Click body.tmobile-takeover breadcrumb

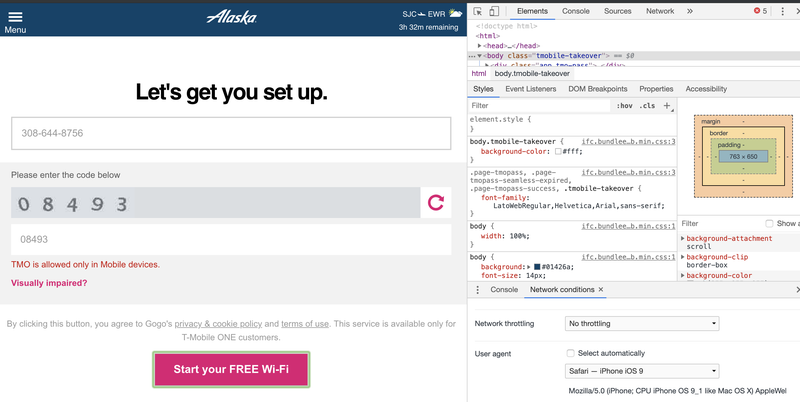pos(532,73)
